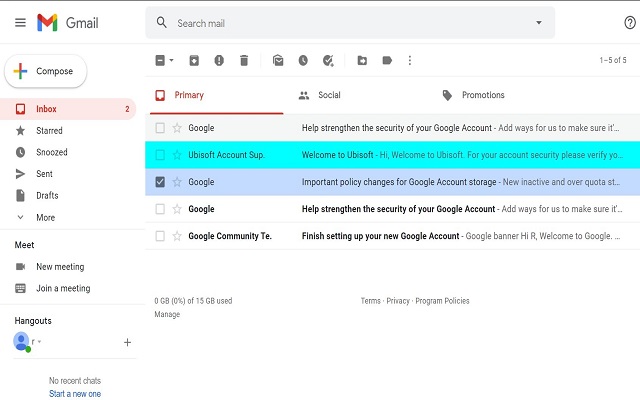Report spam using the exclamation icon
This screenshot has height=400, width=640.
tap(219, 60)
